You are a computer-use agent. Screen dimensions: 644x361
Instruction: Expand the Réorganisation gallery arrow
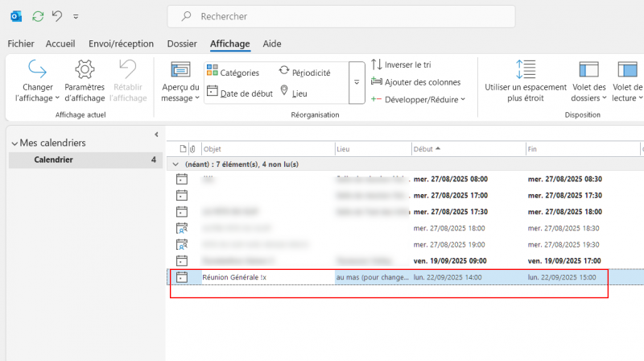357,82
